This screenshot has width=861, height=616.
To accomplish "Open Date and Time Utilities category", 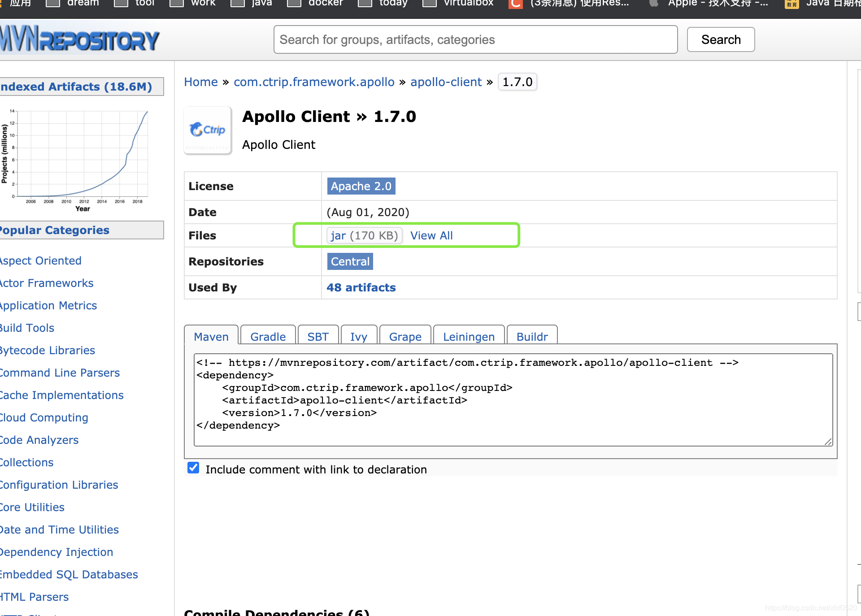I will click(59, 529).
